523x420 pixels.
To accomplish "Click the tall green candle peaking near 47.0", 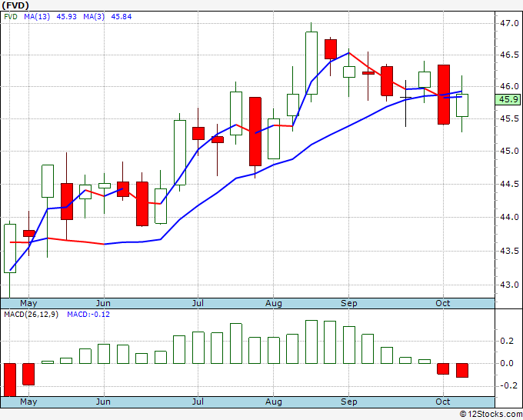I will [x=311, y=63].
